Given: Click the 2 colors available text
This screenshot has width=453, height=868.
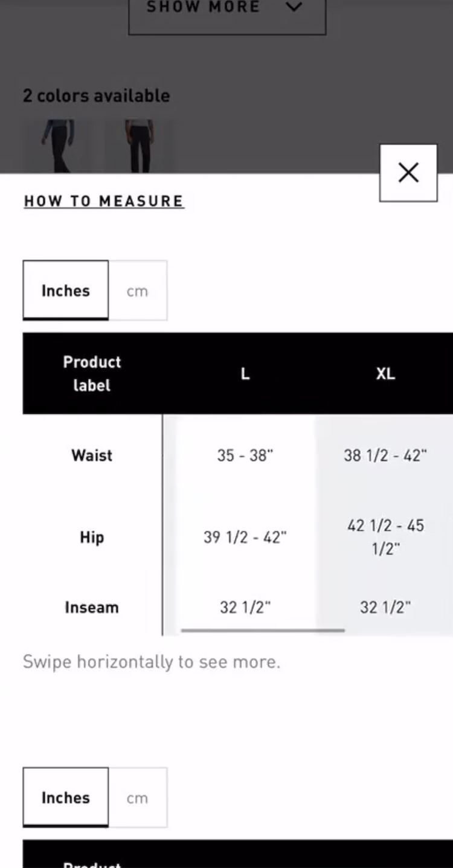Looking at the screenshot, I should click(97, 95).
